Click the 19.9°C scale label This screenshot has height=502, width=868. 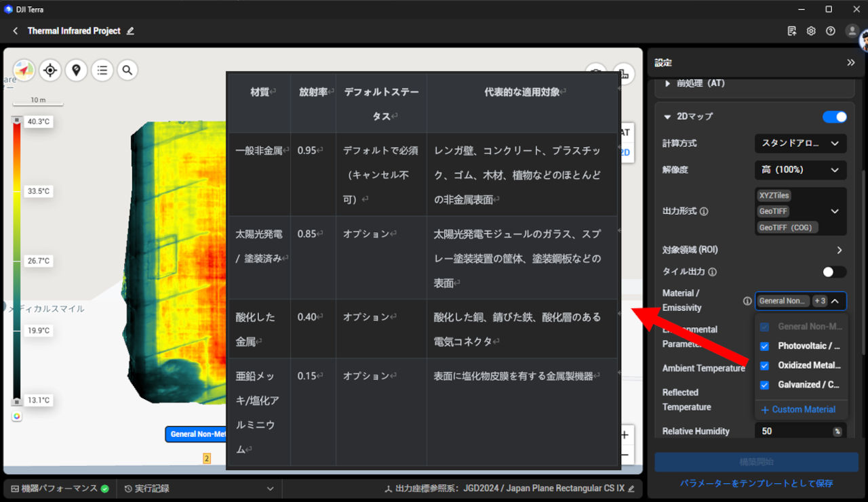coord(38,331)
